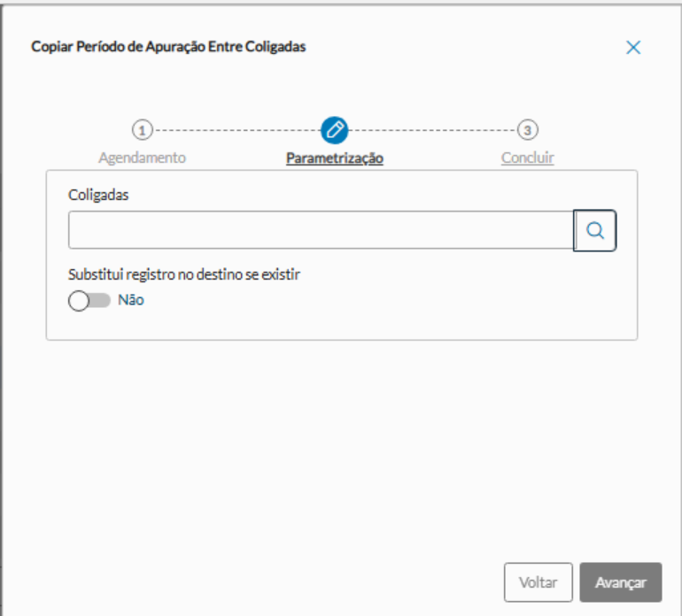Open the Coligadas search magnifier lookup
The width and height of the screenshot is (682, 616).
(x=595, y=230)
